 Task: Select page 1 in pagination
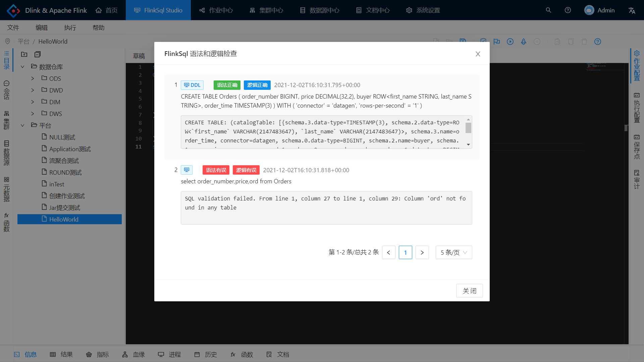[x=405, y=252]
